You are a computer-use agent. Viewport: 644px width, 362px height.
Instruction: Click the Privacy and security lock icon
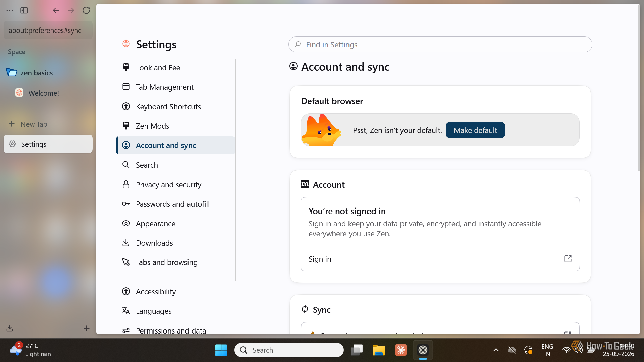126,184
